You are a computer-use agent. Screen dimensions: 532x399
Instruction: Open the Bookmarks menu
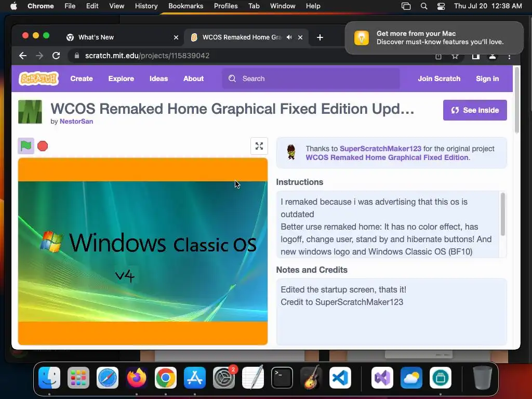tap(185, 6)
